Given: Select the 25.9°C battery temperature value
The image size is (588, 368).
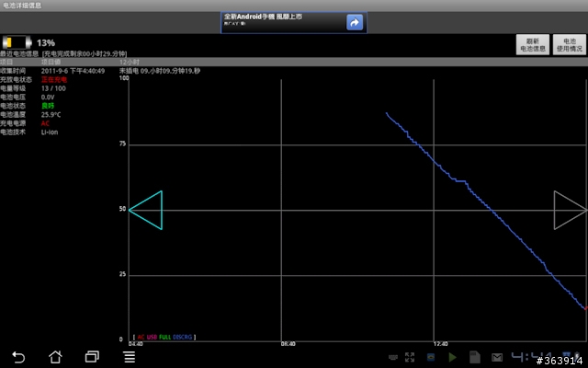Looking at the screenshot, I should (51, 115).
